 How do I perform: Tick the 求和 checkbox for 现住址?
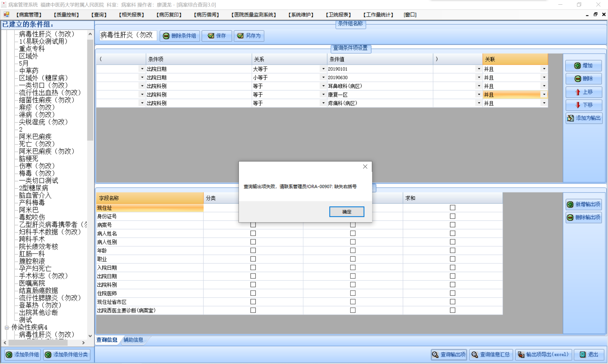coord(452,208)
